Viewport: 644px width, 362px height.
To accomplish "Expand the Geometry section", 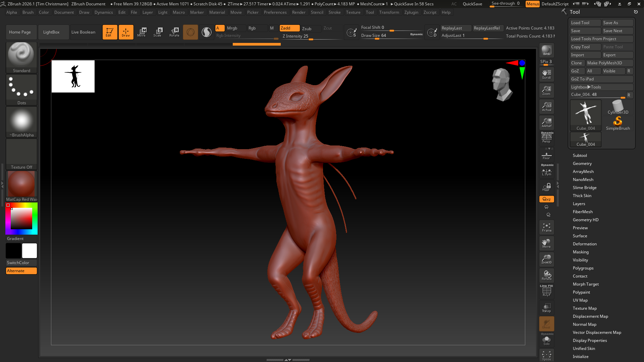I will (582, 164).
